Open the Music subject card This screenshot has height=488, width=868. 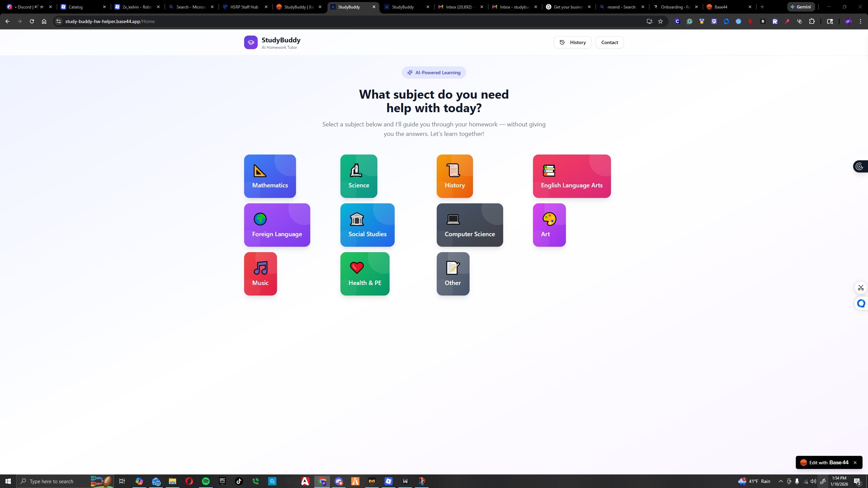(x=260, y=274)
